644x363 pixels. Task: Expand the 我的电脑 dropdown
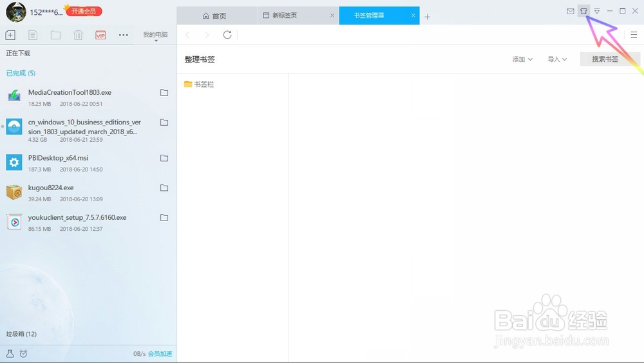pyautogui.click(x=155, y=35)
